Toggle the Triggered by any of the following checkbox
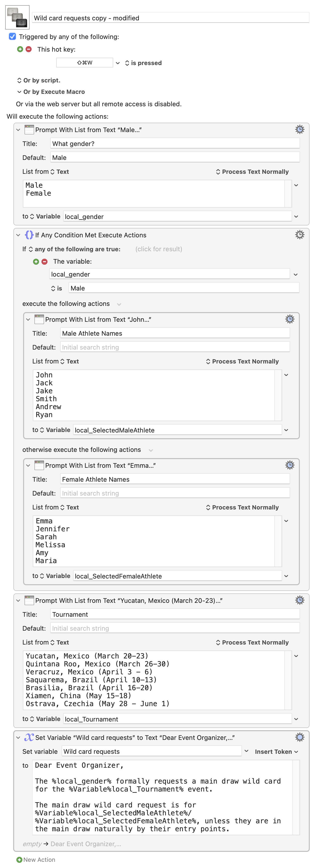 [x=12, y=36]
